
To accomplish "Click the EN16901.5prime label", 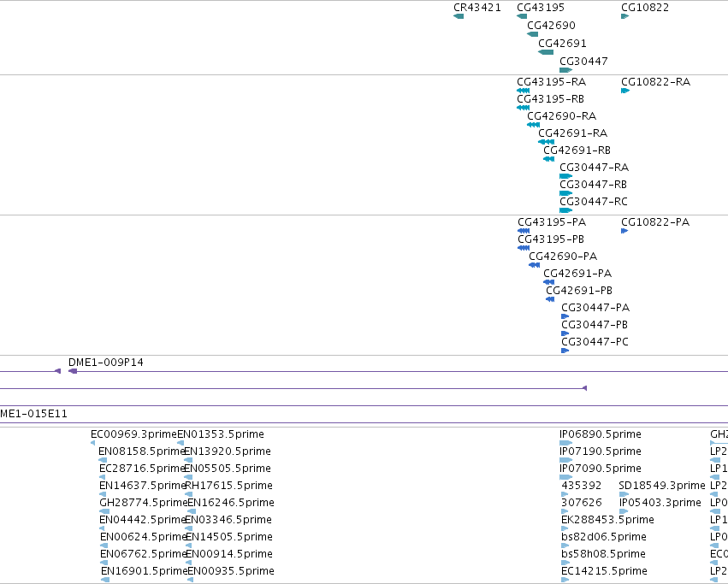I will click(145, 571).
